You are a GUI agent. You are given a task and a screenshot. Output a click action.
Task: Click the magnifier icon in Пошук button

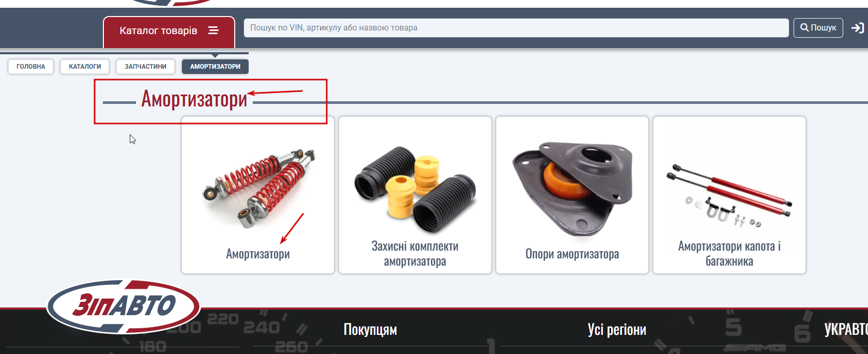tap(804, 27)
